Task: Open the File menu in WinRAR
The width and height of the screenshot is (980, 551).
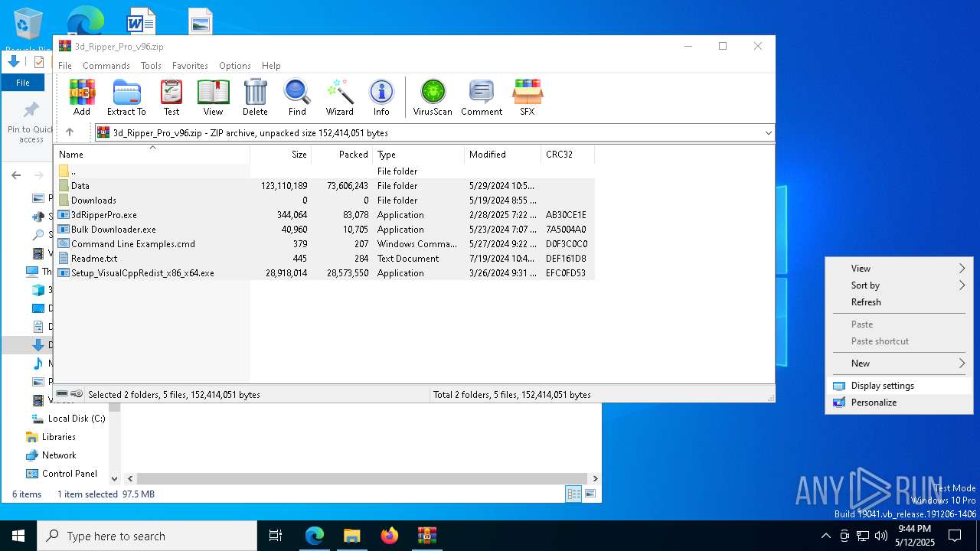Action: 65,66
